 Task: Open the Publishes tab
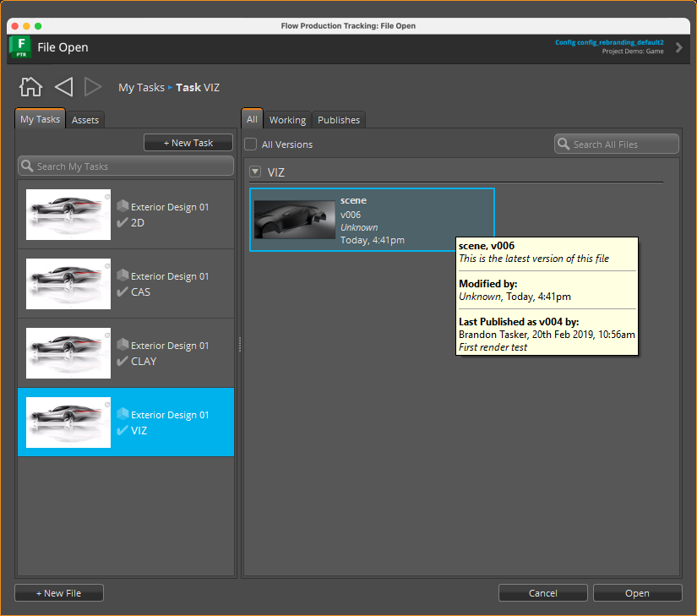tap(339, 120)
